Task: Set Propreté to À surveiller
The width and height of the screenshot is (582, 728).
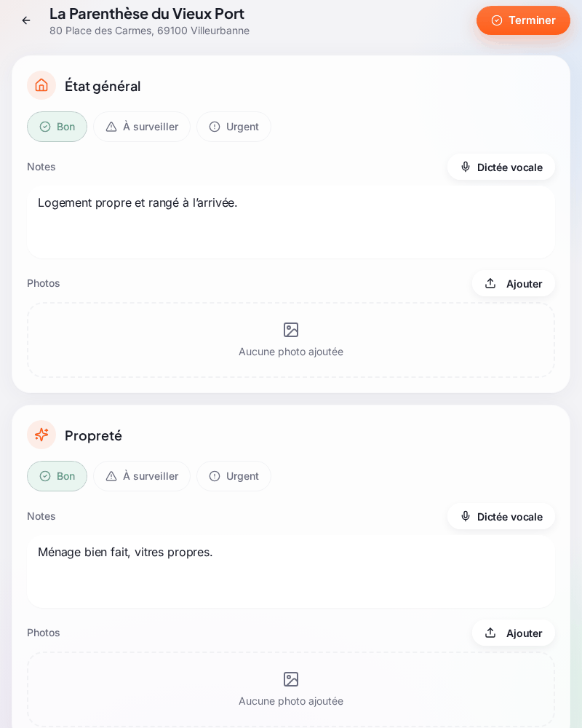Action: click(x=142, y=476)
